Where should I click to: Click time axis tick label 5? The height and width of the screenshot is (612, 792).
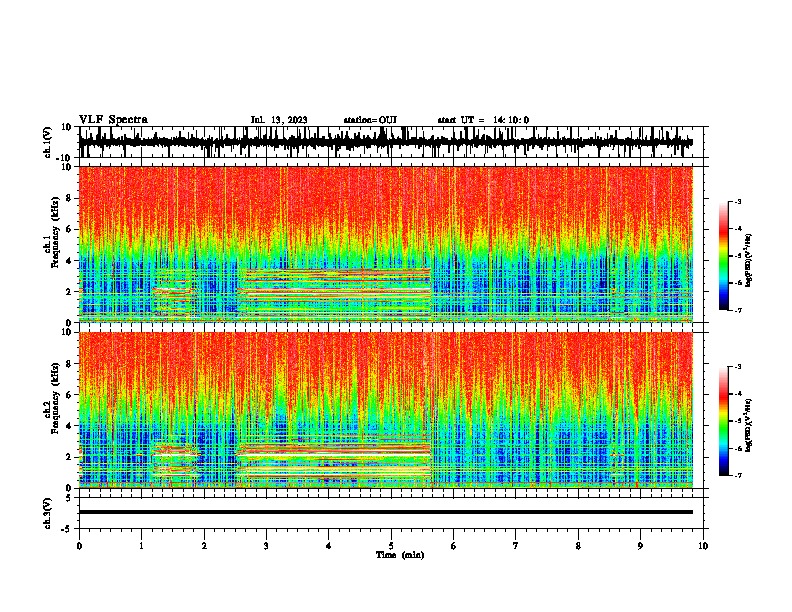point(391,546)
